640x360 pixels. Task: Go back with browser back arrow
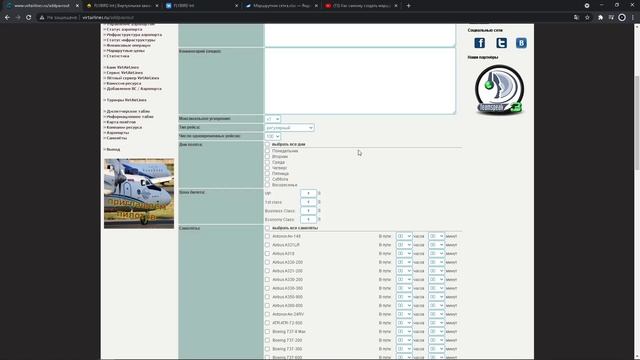click(7, 18)
